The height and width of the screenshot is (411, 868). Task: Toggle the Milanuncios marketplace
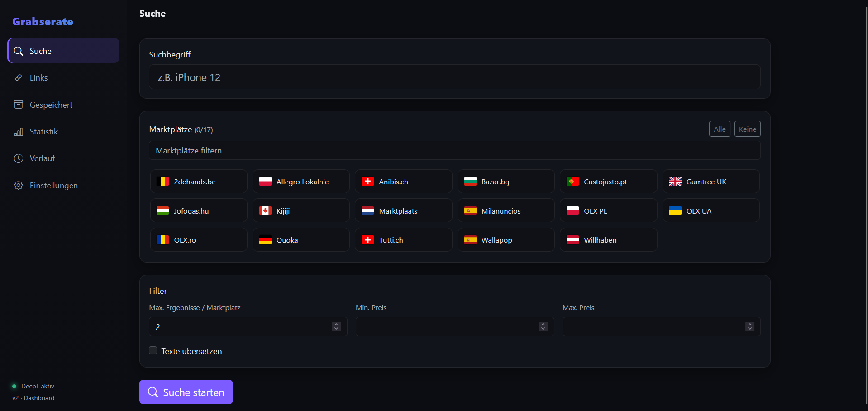[506, 210]
